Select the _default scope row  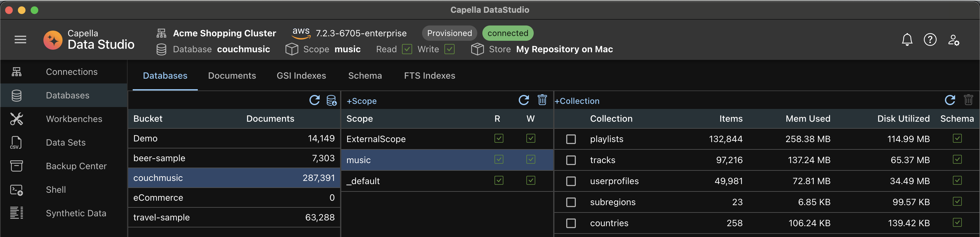[x=447, y=181]
